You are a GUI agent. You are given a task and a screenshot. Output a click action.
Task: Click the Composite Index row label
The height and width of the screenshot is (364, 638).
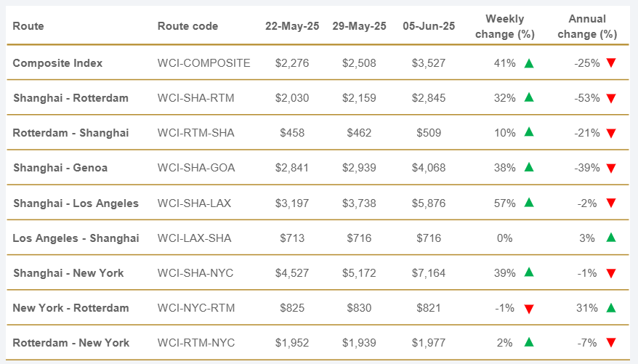click(57, 63)
